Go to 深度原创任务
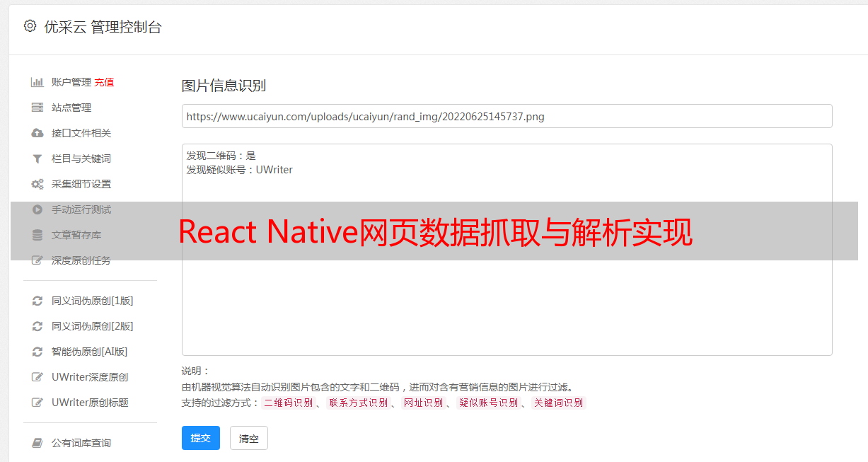The width and height of the screenshot is (868, 462). (81, 260)
